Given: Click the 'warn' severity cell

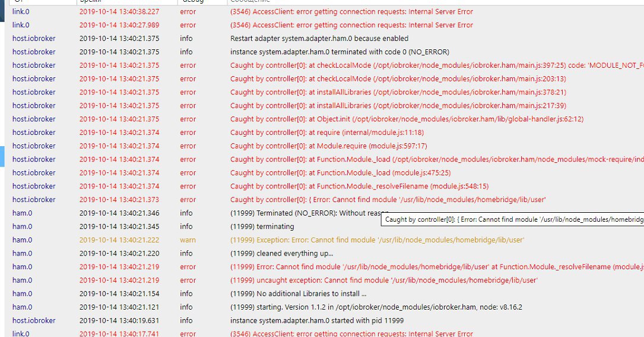Looking at the screenshot, I should click(188, 240).
